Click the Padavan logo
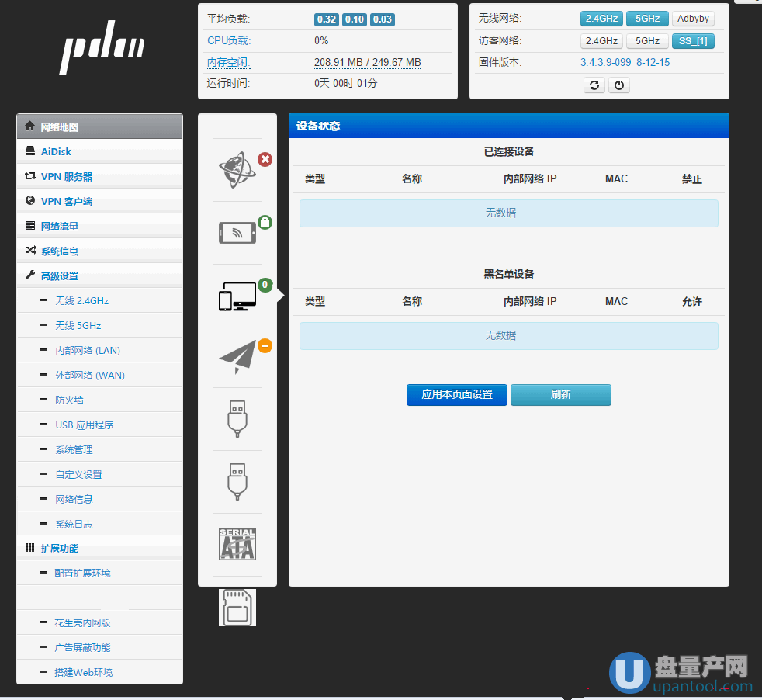Image resolution: width=762 pixels, height=700 pixels. (102, 47)
